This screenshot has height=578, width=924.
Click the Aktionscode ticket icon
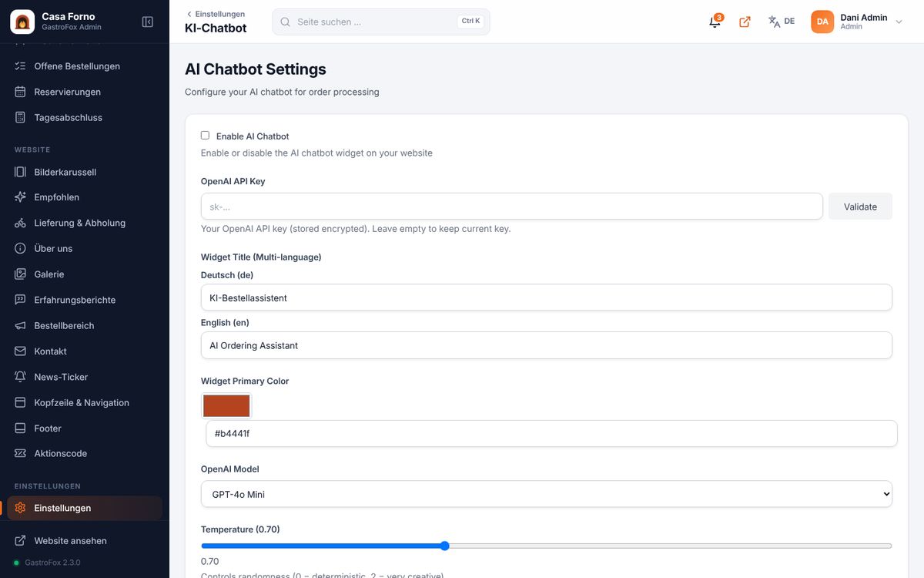[20, 453]
